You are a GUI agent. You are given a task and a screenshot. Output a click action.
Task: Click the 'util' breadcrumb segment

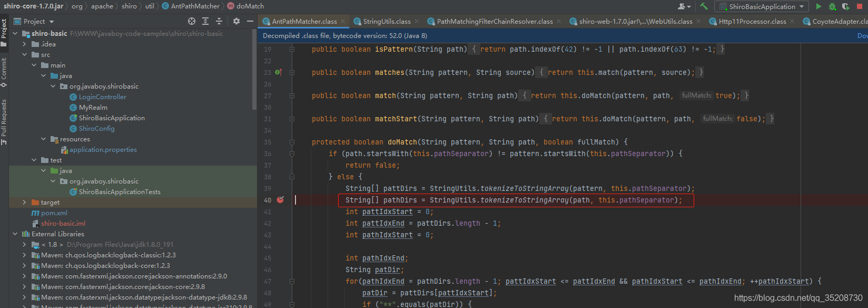click(150, 6)
